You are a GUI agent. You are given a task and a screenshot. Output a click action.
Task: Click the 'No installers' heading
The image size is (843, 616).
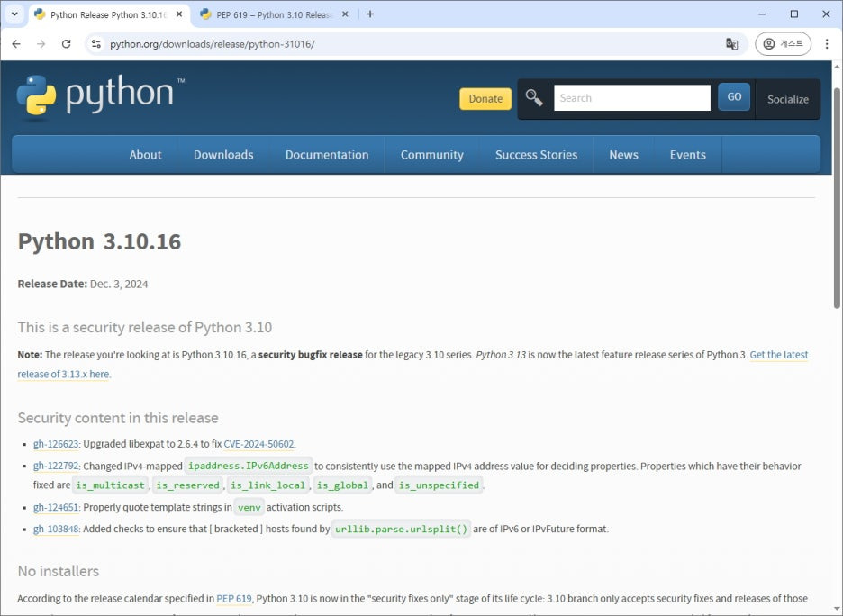(x=58, y=571)
